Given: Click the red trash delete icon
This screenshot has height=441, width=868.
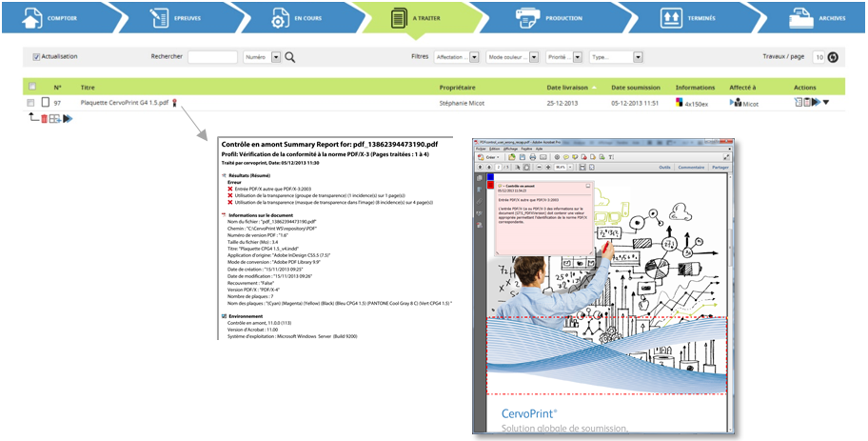Looking at the screenshot, I should pyautogui.click(x=44, y=118).
